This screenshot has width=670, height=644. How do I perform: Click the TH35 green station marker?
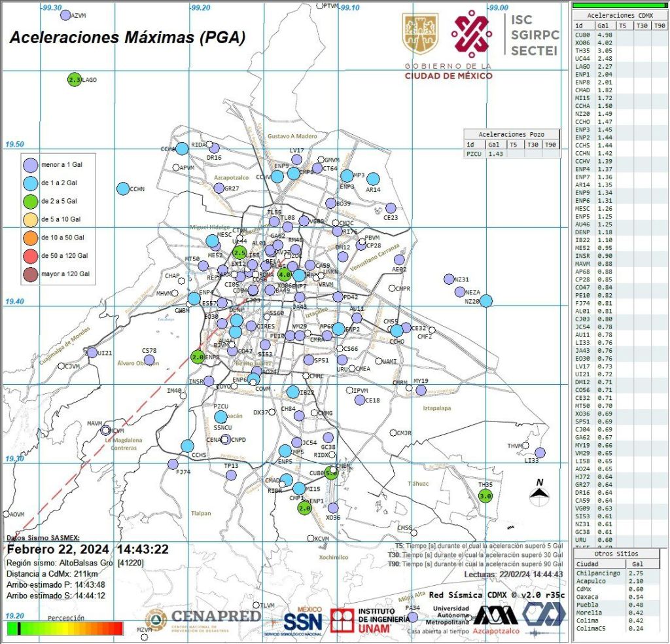point(485,495)
